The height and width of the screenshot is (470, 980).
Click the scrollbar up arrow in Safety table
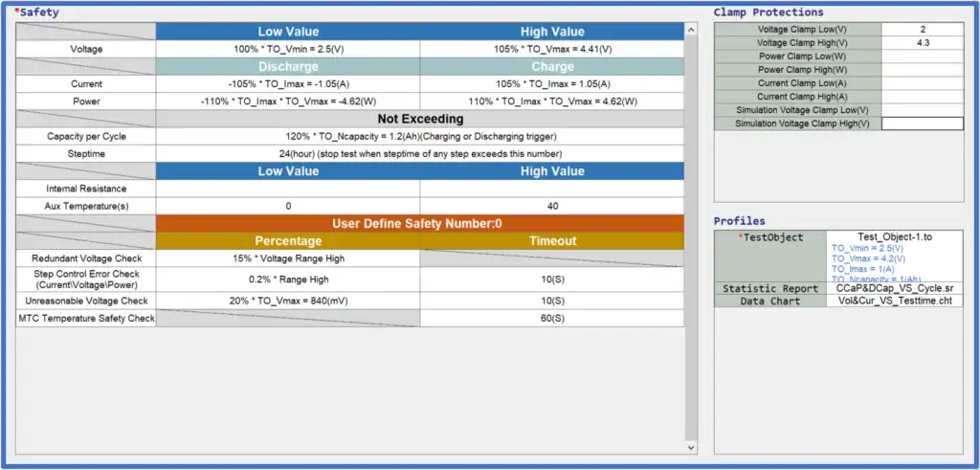691,30
